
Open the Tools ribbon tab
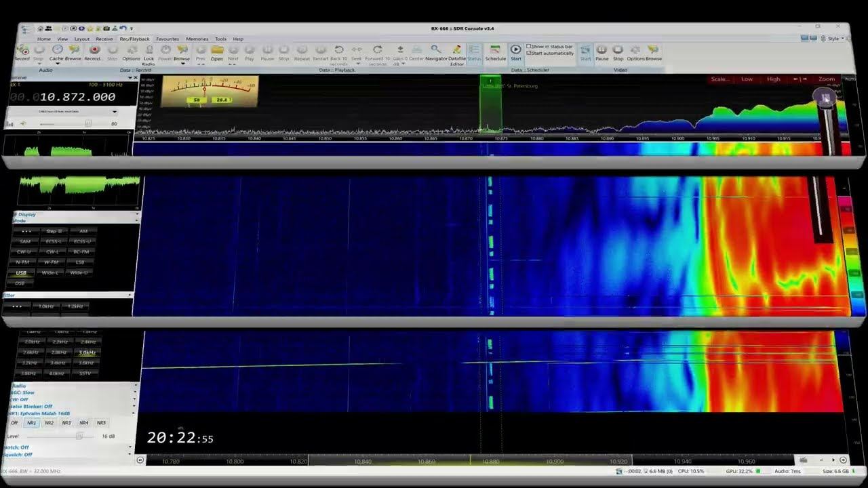click(x=221, y=39)
